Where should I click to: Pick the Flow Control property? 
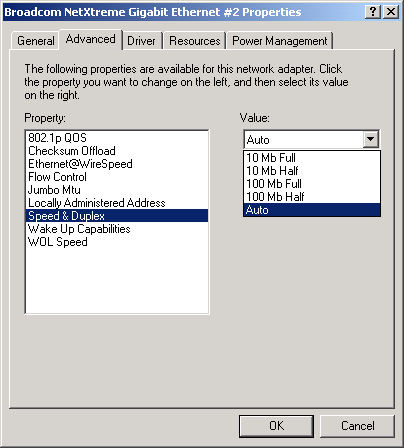[x=117, y=177]
